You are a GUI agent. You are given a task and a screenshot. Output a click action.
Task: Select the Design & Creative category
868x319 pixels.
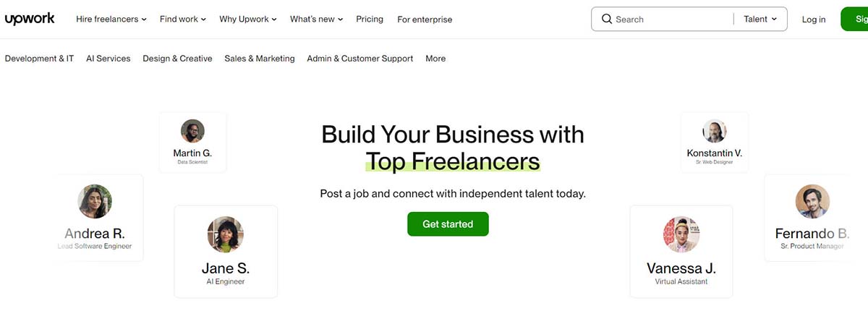tap(177, 59)
